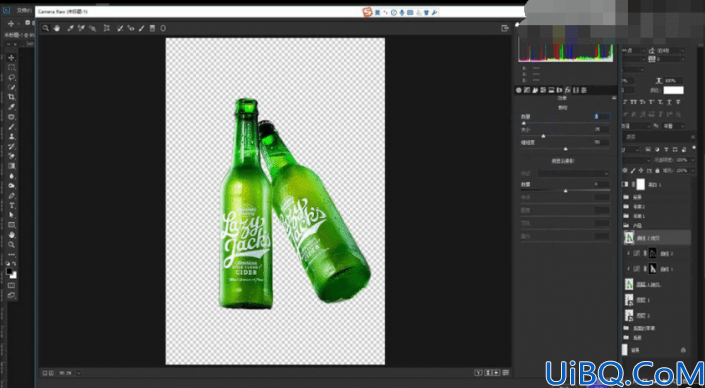The width and height of the screenshot is (705, 388).
Task: Choose the Transform tool in Camera Raw
Action: 107,28
